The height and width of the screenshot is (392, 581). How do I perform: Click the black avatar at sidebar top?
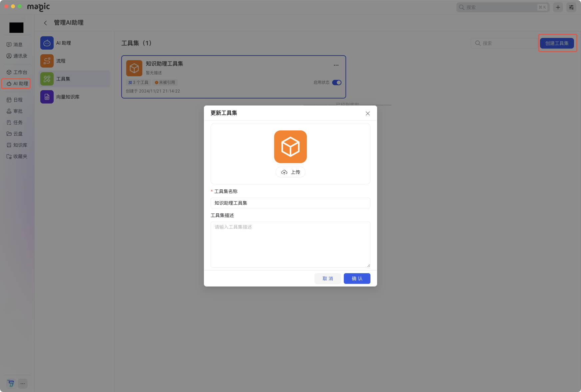(16, 28)
